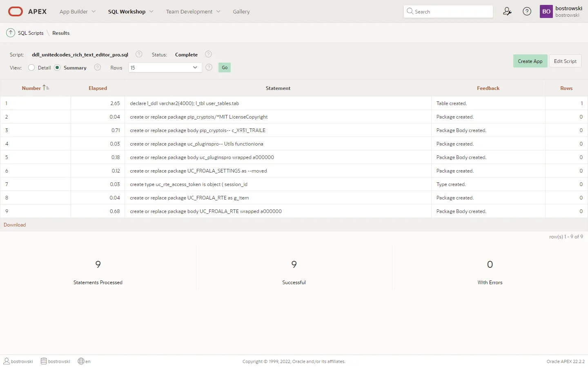Open the Team Development menu
588x368 pixels.
(193, 11)
